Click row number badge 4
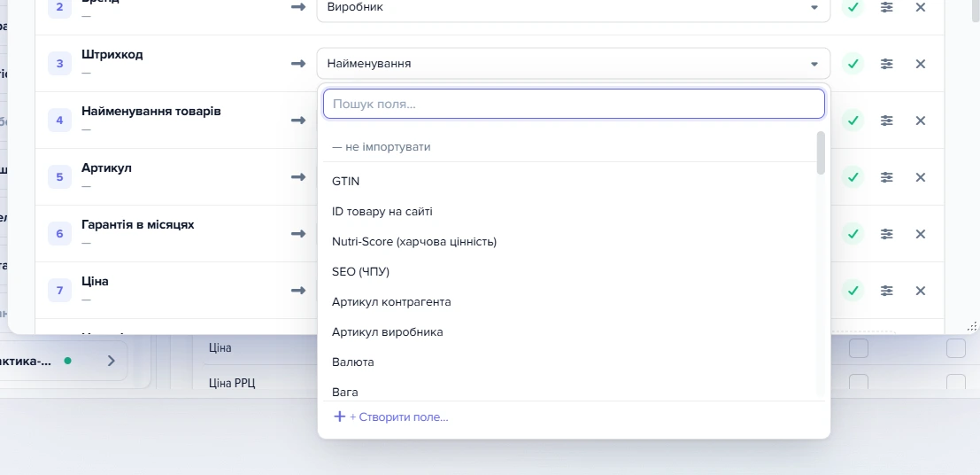Screen dimensions: 980x475 [x=60, y=121]
